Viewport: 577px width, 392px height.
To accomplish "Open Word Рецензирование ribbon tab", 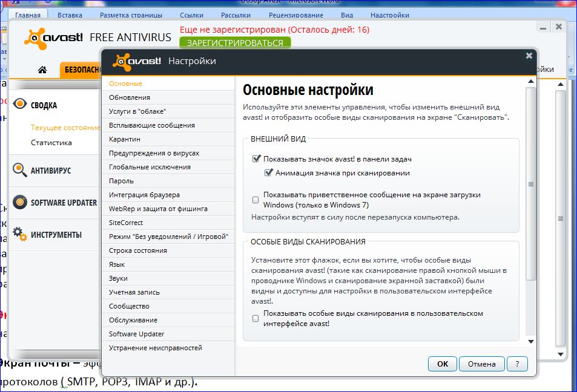I will (296, 15).
